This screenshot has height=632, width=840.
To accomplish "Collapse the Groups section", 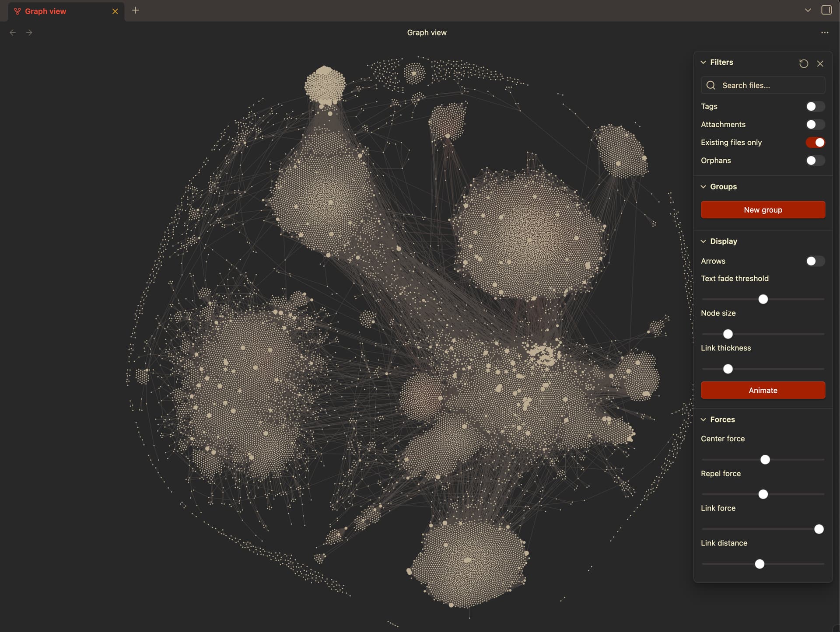I will point(703,187).
